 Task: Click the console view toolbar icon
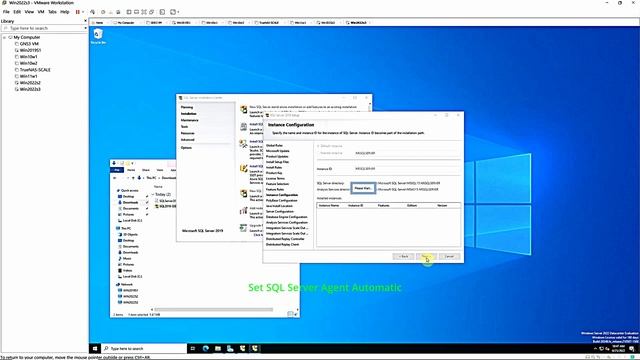coord(162,12)
